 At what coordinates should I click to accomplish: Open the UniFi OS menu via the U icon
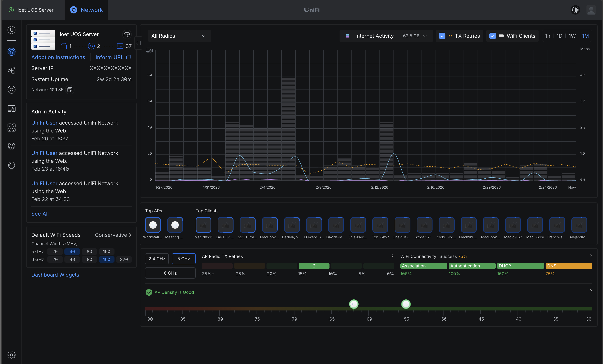(11, 30)
